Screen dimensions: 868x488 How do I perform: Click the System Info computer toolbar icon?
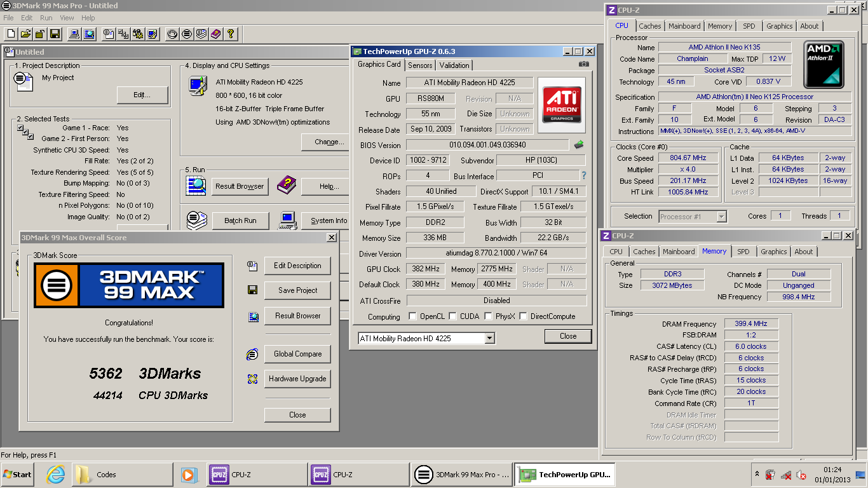tap(74, 34)
